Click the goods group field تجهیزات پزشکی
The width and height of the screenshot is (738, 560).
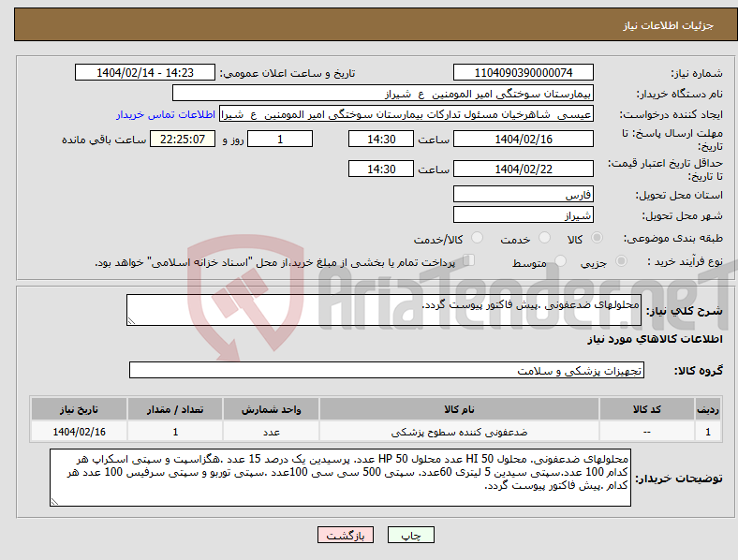coord(387,370)
